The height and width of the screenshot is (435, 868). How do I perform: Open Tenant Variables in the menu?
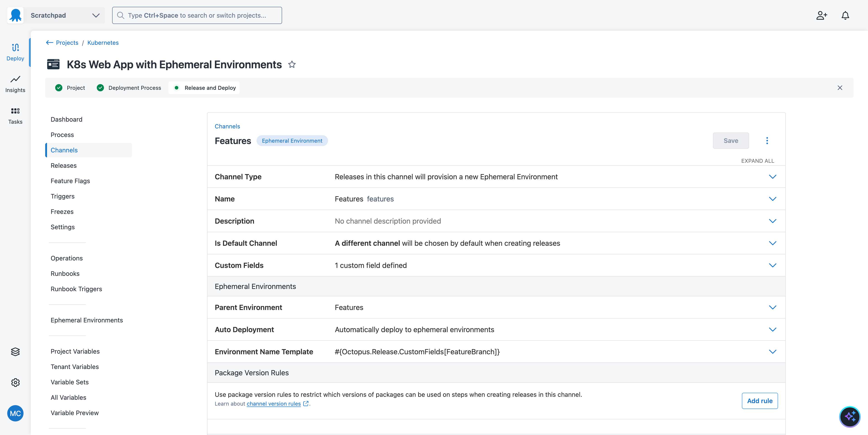pos(74,367)
